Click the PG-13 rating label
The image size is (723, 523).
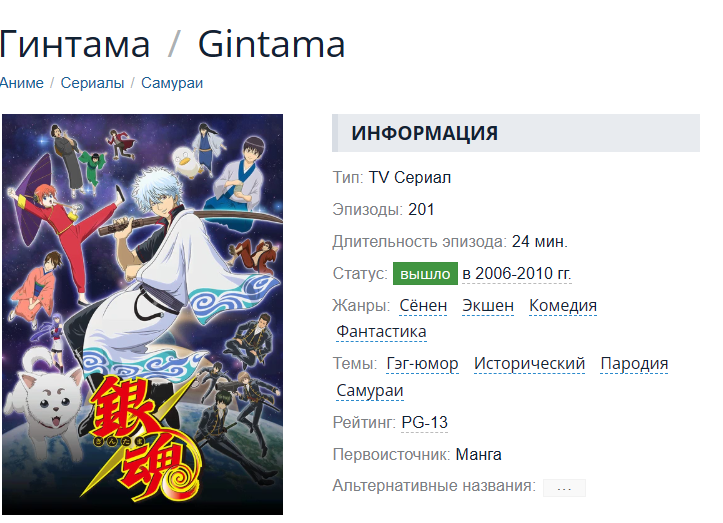pos(425,422)
